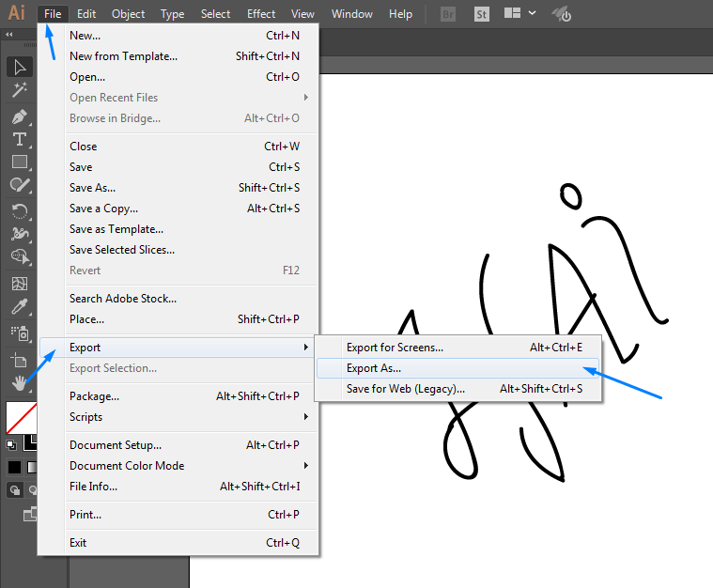
Task: Open Adobe Stock via St icon
Action: [x=482, y=14]
